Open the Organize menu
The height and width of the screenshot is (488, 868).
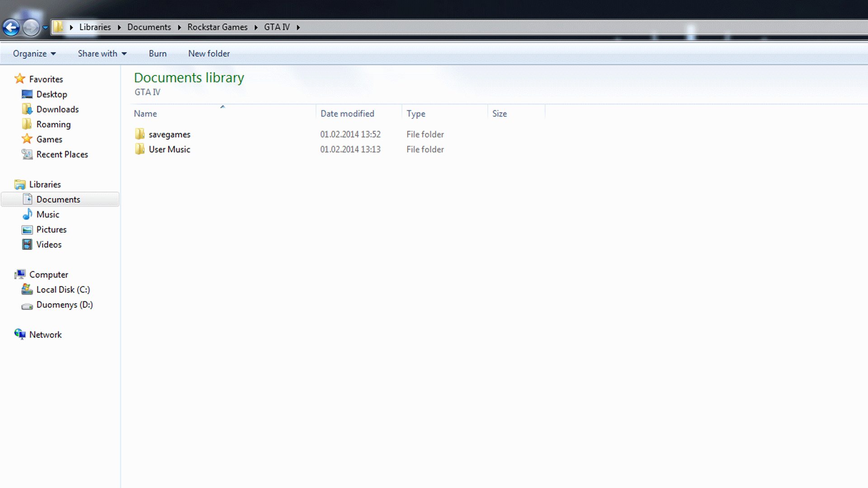pos(34,53)
